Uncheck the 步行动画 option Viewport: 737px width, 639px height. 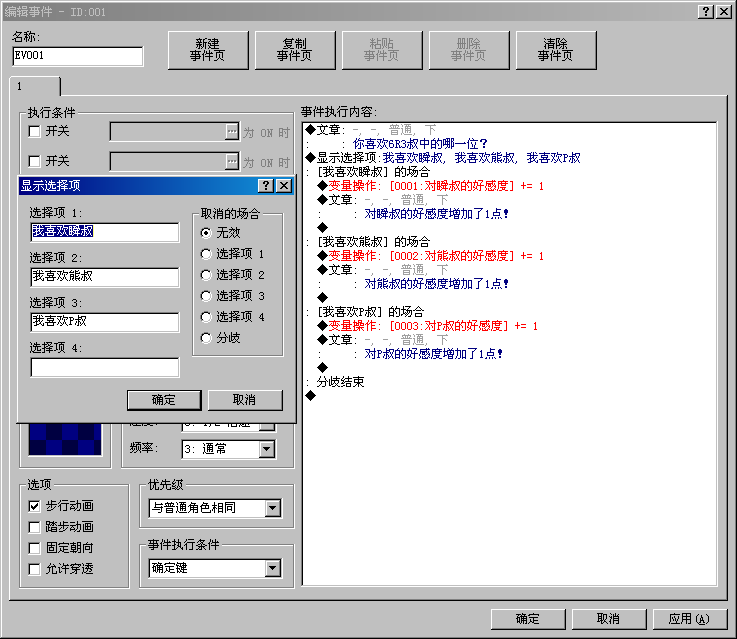(34, 506)
